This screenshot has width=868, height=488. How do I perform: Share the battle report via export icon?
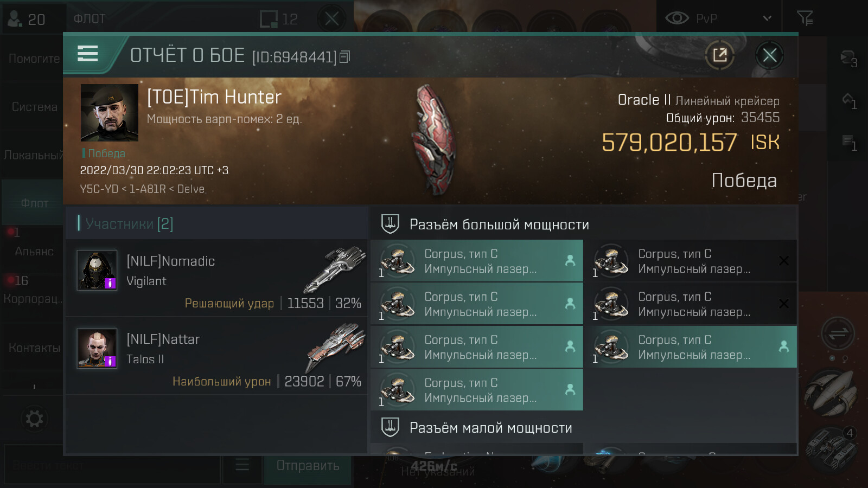pyautogui.click(x=720, y=55)
